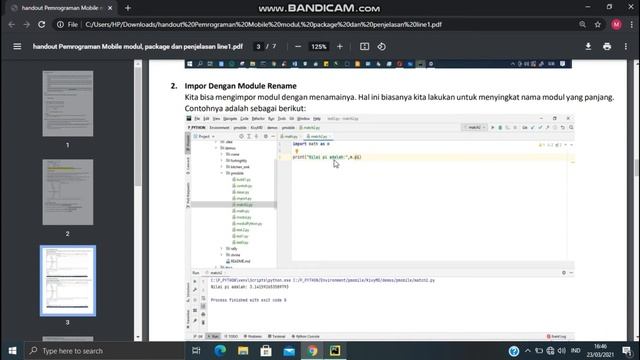Screen dimensions: 640x360
Task: Download the PDF file
Action: 588,47
